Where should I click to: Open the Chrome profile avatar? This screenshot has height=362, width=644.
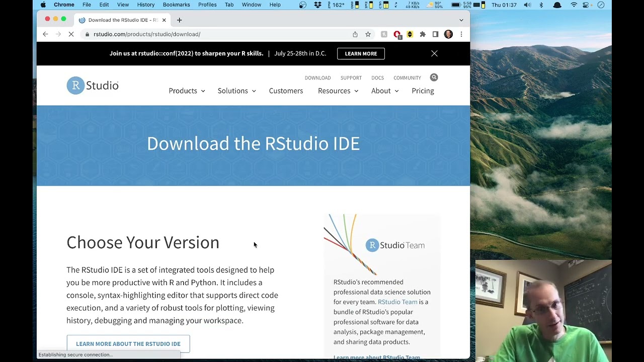pos(448,34)
